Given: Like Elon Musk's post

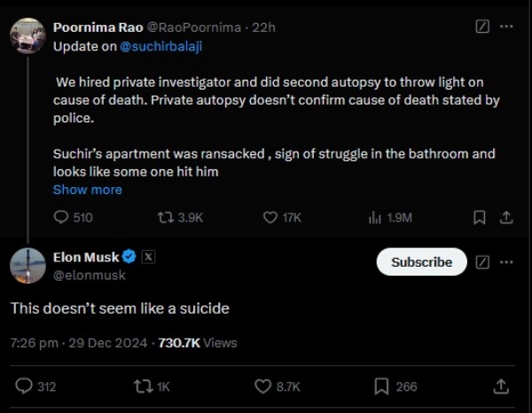Looking at the screenshot, I should 262,386.
